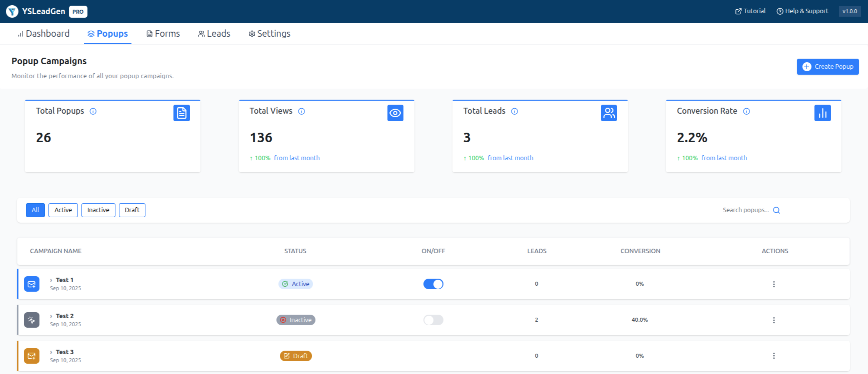
Task: Click the Inactive status badge
Action: [x=296, y=320]
